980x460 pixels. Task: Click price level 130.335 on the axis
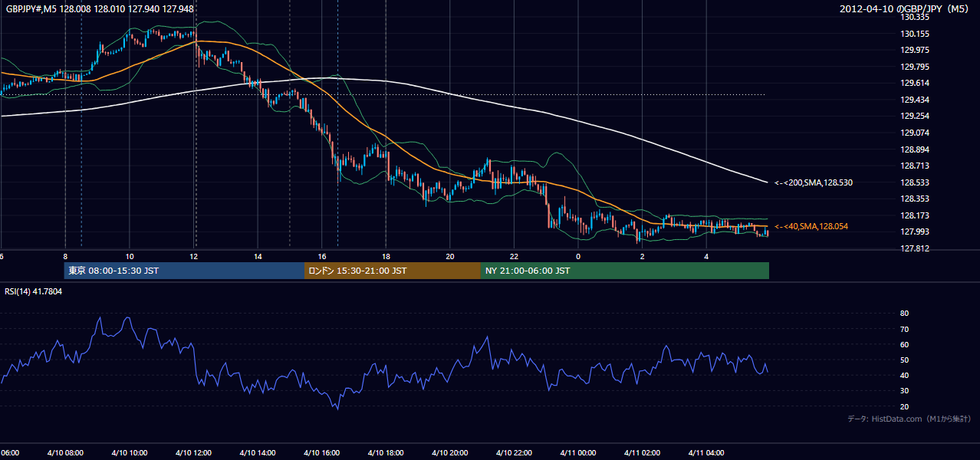(x=915, y=17)
